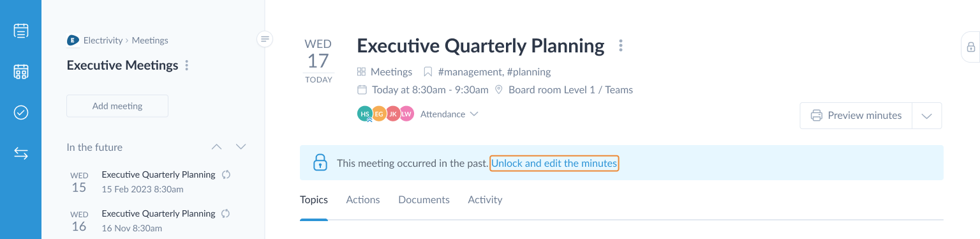980x239 pixels.
Task: Click the Electrivity logo icon
Action: [x=73, y=40]
